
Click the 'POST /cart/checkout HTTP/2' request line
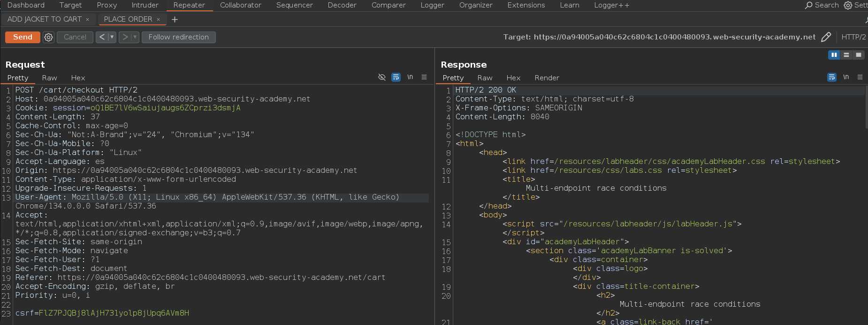(76, 90)
